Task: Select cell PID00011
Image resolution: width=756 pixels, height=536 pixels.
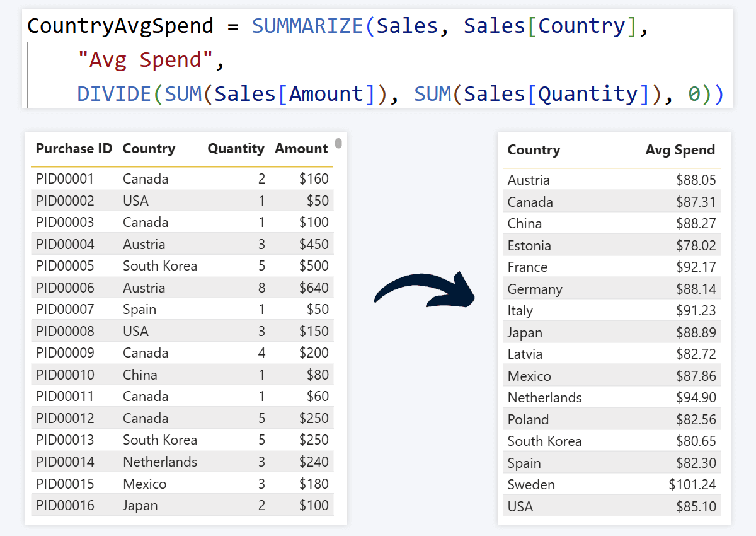Action: coord(65,397)
